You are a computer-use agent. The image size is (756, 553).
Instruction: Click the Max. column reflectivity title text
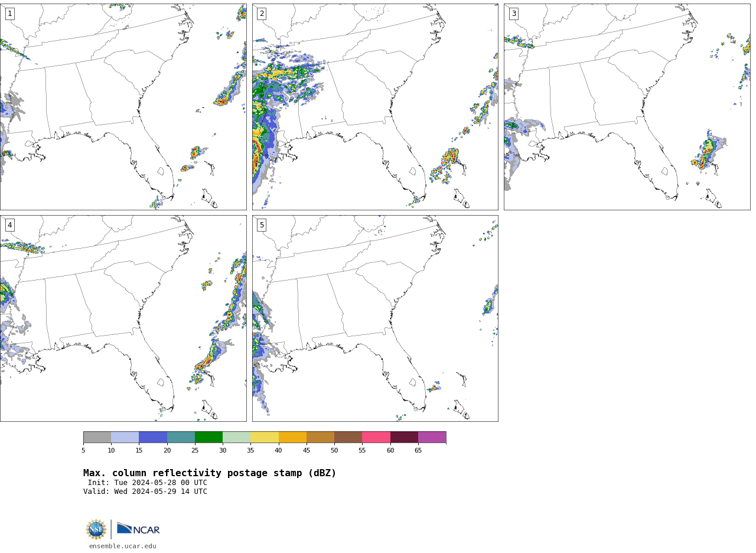pos(210,473)
